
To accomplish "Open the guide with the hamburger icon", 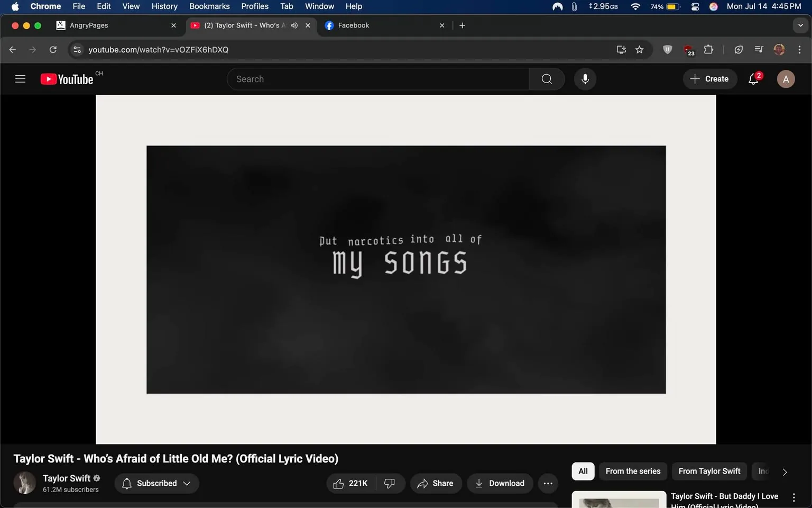I will [x=20, y=78].
